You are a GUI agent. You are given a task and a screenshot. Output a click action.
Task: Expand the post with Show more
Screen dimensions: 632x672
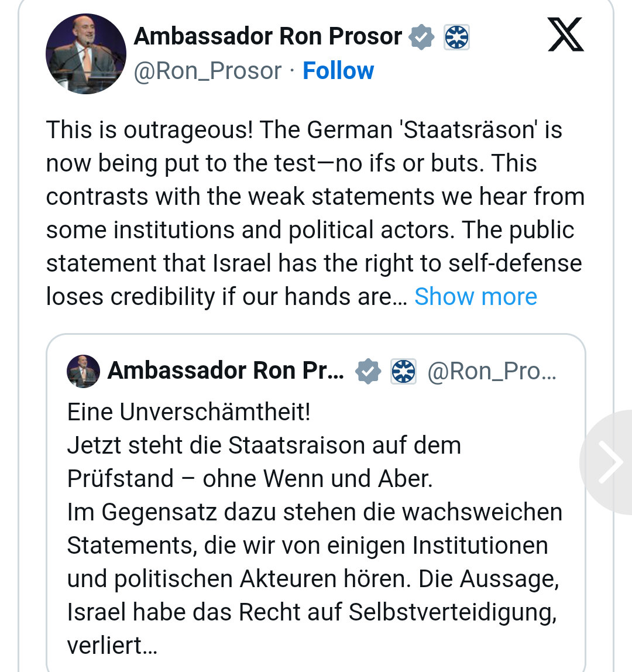pyautogui.click(x=476, y=297)
